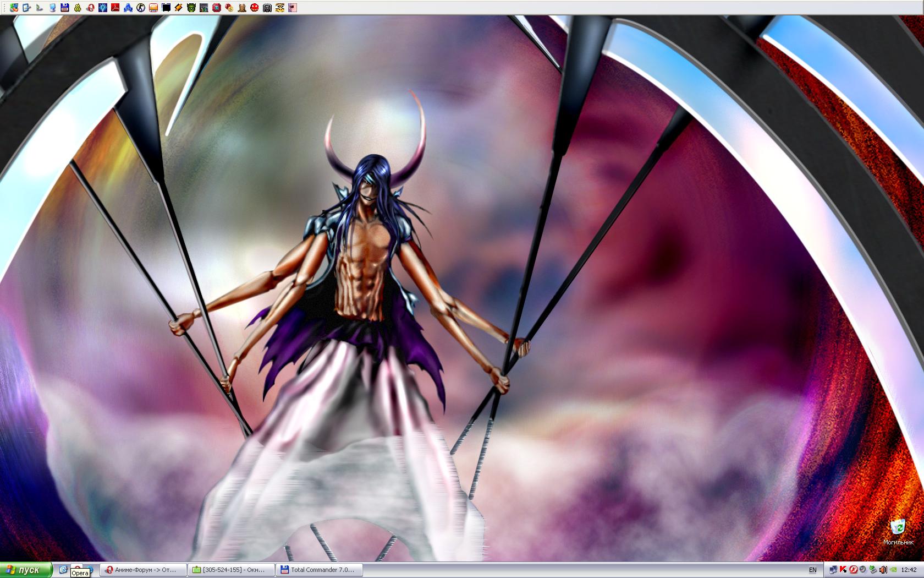Open the yellow-green ICQ flower icon
Viewport: 924px width, 578px height.
[78, 8]
